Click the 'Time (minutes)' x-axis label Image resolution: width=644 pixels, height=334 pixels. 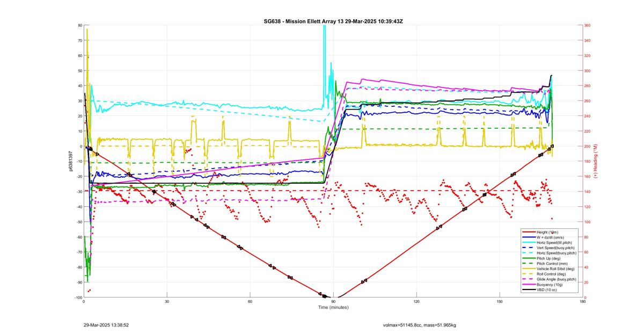333,307
